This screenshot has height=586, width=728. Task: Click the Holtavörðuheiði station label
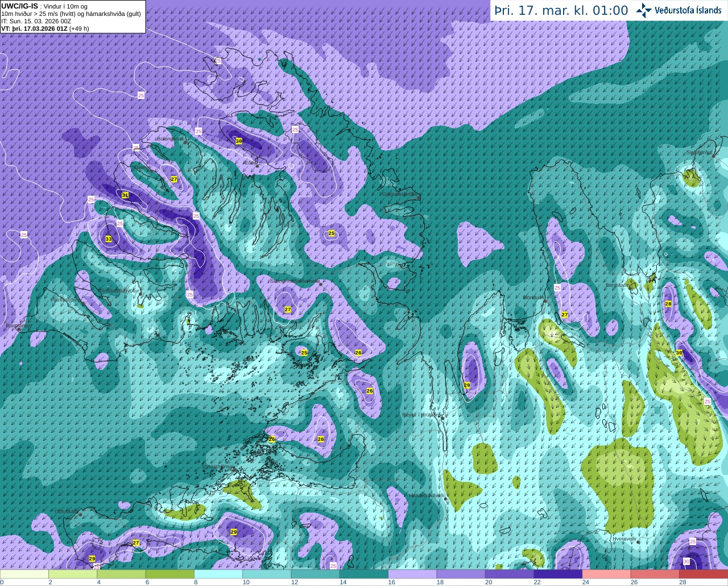pyautogui.click(x=426, y=496)
